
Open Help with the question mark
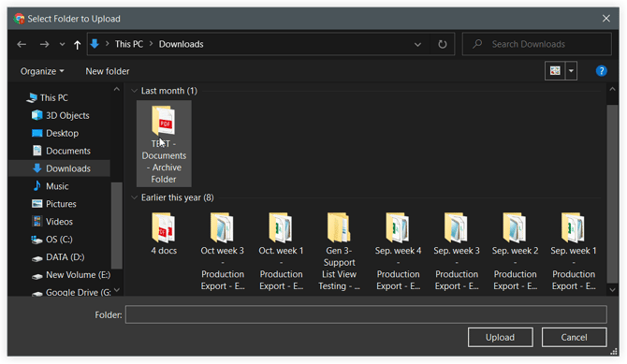[x=601, y=71]
